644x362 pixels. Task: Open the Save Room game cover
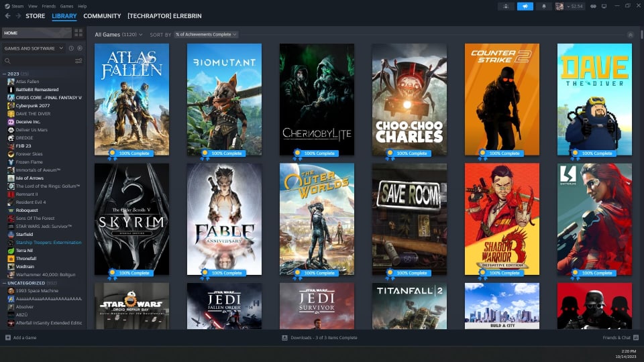(x=409, y=219)
